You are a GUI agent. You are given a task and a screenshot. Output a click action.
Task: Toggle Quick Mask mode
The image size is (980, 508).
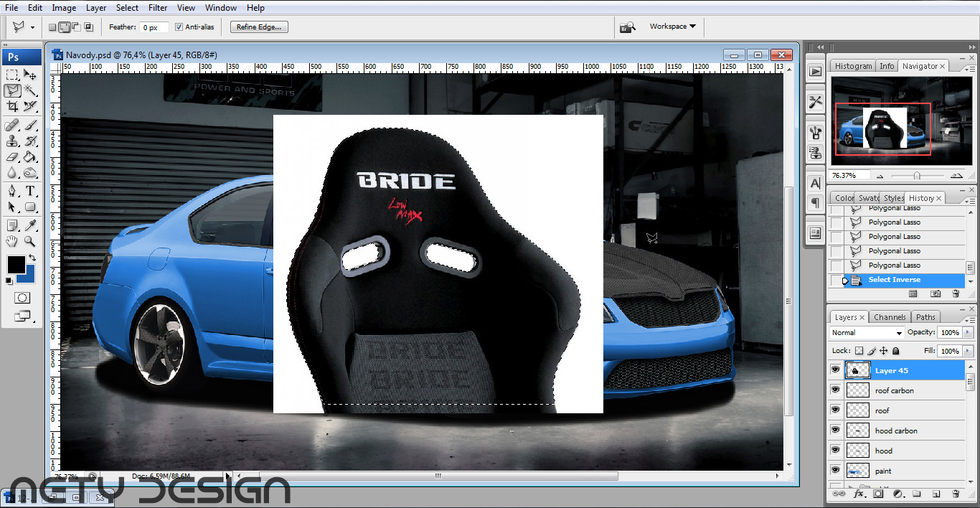tap(22, 298)
